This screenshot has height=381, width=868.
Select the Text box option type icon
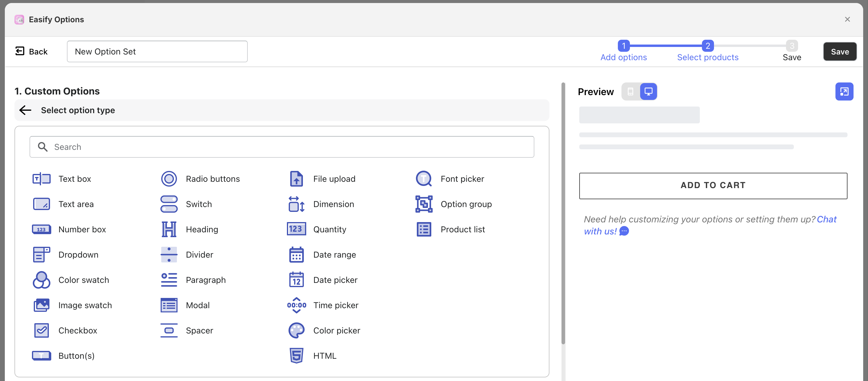pyautogui.click(x=42, y=179)
